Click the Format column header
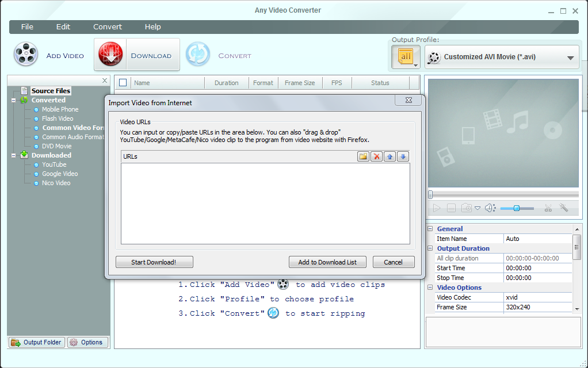The height and width of the screenshot is (368, 588). pos(264,83)
